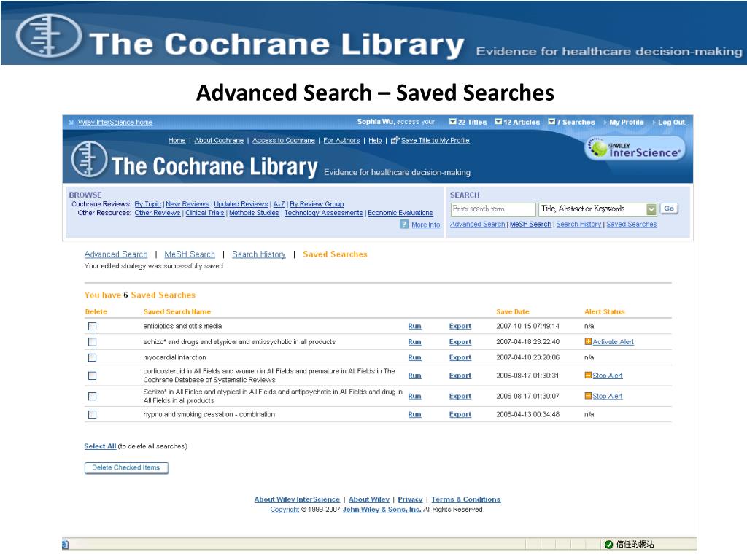Switch to the Advanced Search tab
The width and height of the screenshot is (747, 560).
click(116, 254)
